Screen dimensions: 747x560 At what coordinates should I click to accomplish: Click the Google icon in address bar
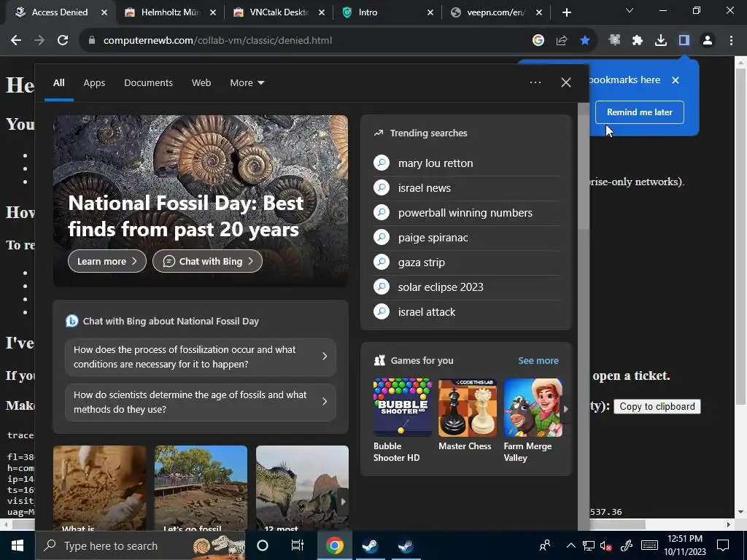point(538,41)
